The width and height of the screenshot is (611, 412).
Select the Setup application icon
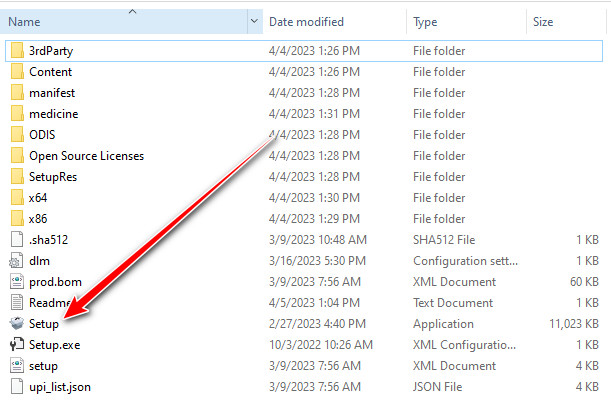[16, 323]
